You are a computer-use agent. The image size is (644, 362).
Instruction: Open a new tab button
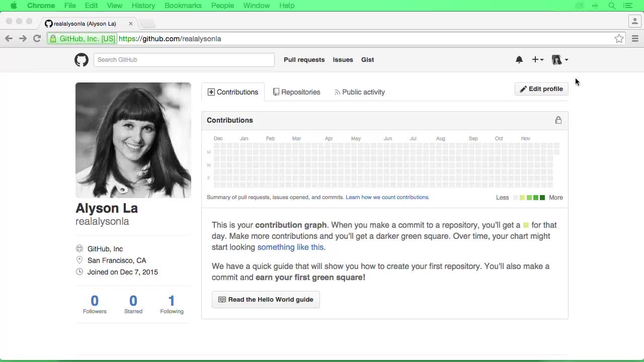(x=147, y=24)
